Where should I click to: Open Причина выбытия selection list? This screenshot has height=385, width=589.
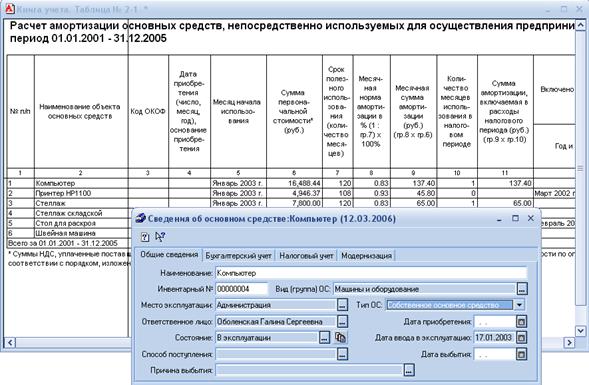click(409, 370)
